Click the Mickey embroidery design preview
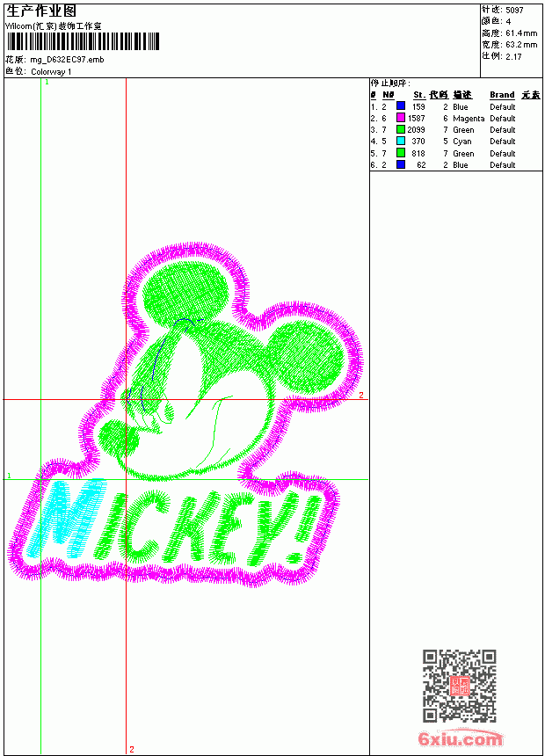Image resolution: width=545 pixels, height=756 pixels. point(185,415)
